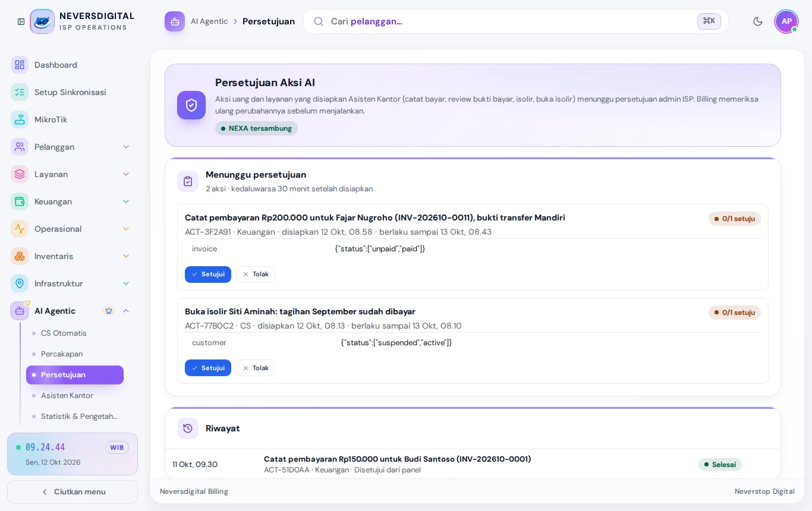Expand the Keuangan menu chevron
This screenshot has height=511, width=812.
[126, 201]
